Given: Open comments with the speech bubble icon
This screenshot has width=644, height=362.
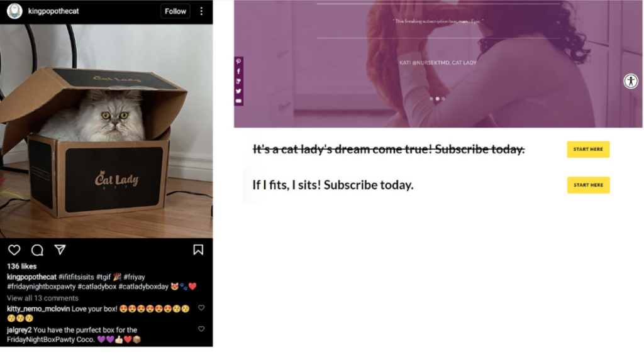Looking at the screenshot, I should tap(37, 250).
